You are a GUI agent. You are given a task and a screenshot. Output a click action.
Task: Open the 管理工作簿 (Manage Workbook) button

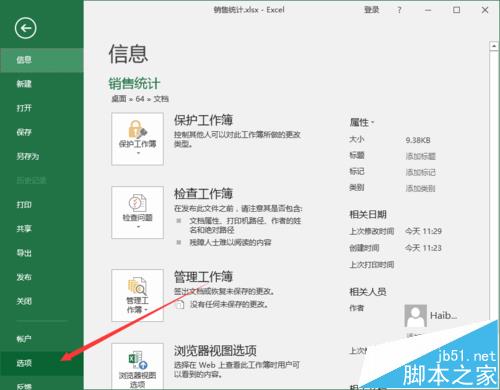(137, 295)
